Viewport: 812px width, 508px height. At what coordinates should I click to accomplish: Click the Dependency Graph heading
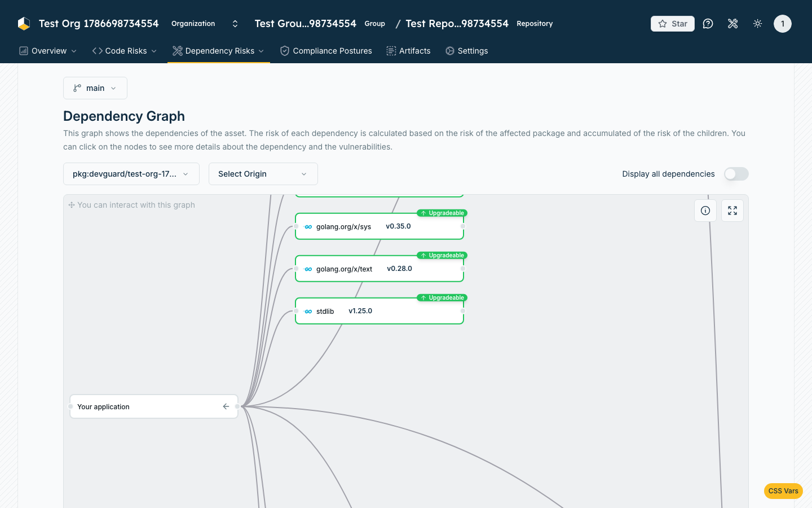(x=124, y=116)
